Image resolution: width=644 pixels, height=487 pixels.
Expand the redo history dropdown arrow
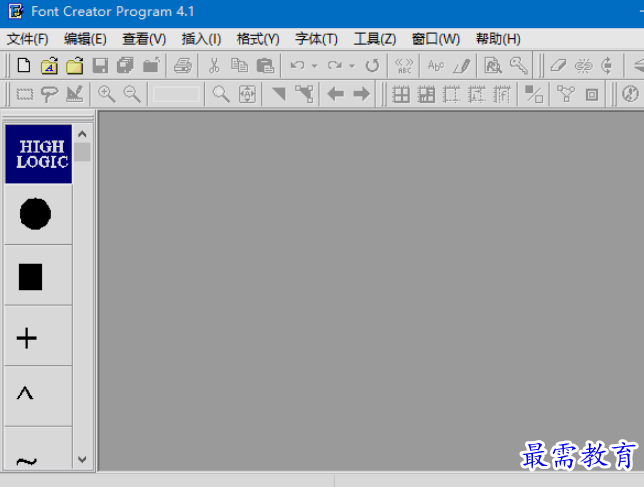click(352, 66)
